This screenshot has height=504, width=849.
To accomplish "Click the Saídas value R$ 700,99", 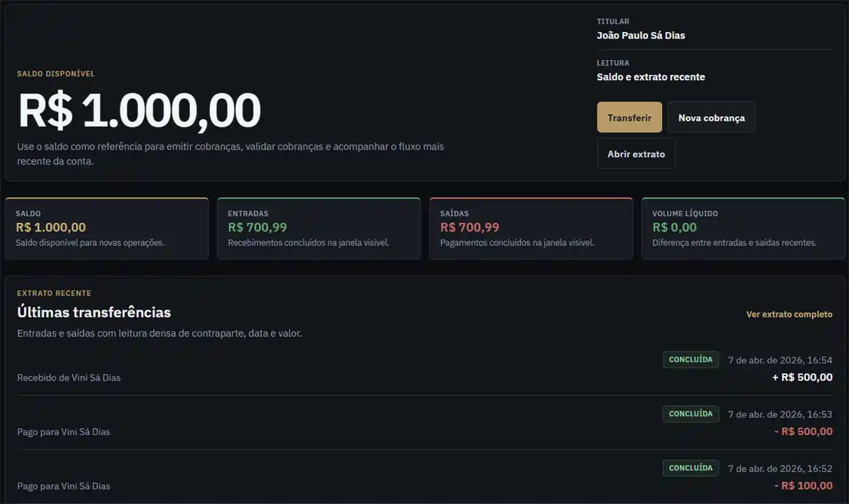I will pos(470,227).
